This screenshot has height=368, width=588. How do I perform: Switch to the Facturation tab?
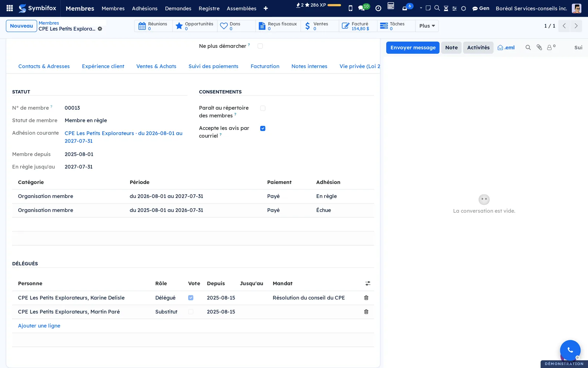(265, 66)
